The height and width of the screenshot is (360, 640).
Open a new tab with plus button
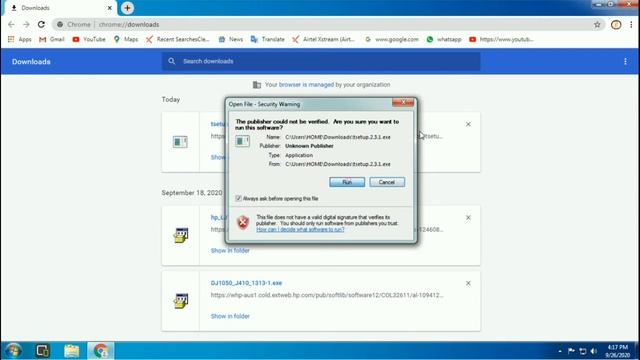[127, 8]
